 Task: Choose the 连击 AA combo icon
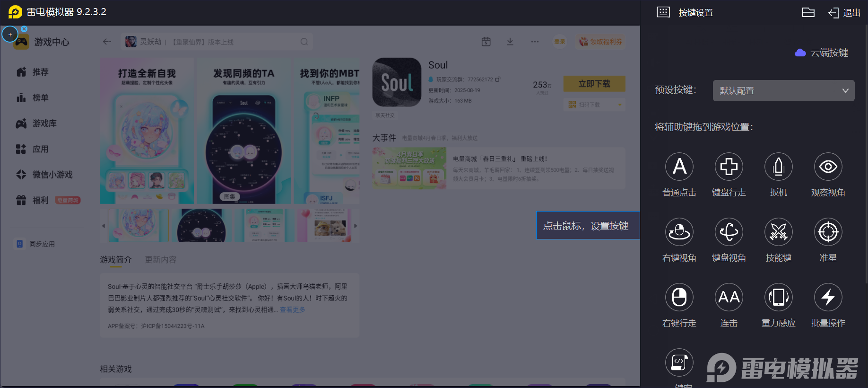coord(729,297)
